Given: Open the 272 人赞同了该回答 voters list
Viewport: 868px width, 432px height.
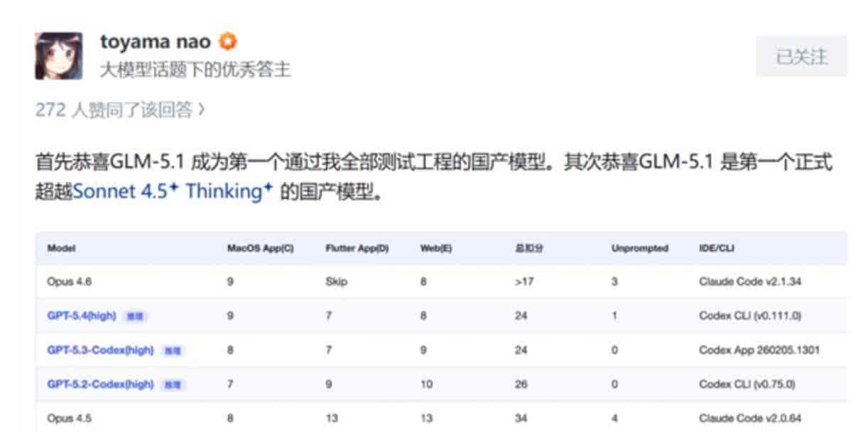Looking at the screenshot, I should pyautogui.click(x=120, y=110).
